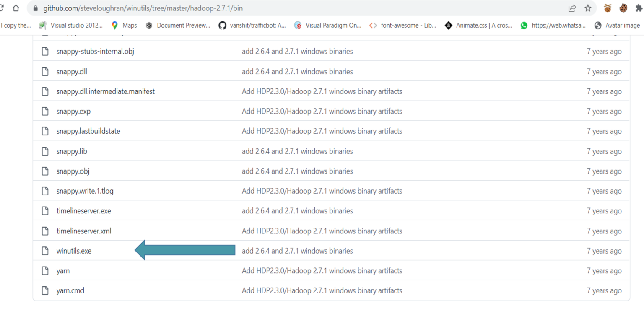
Task: Click the page reload icon
Action: tap(3, 8)
